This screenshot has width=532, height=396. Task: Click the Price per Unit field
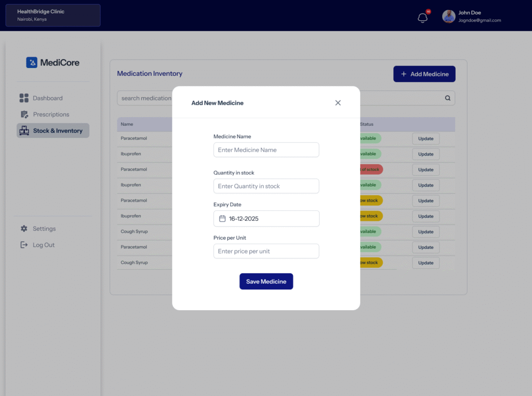click(266, 252)
